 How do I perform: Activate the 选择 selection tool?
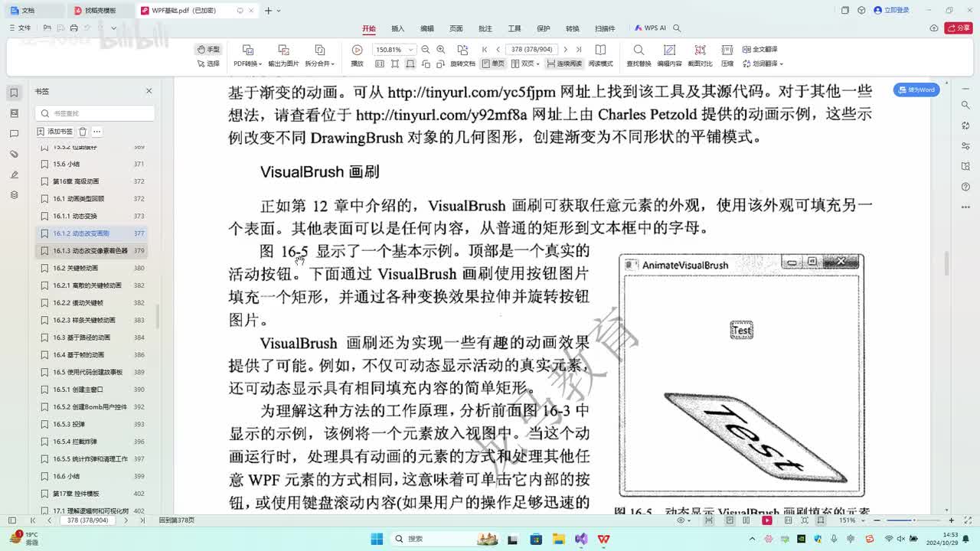click(208, 64)
